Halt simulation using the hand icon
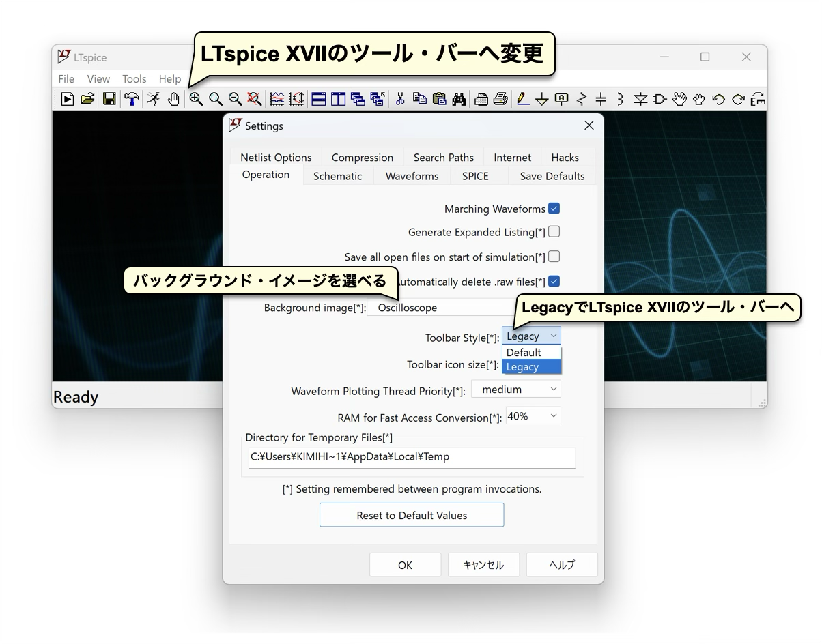The width and height of the screenshot is (822, 644). 173,99
